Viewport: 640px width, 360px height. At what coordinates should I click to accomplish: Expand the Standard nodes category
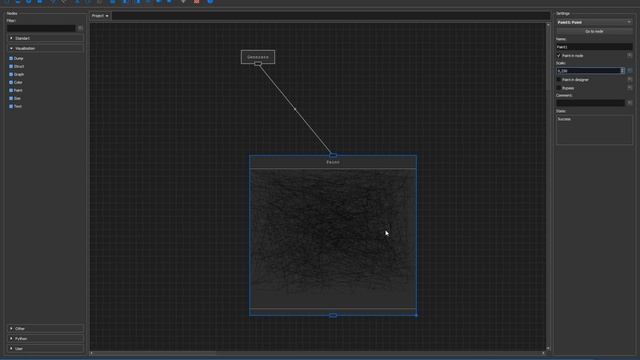coord(45,38)
